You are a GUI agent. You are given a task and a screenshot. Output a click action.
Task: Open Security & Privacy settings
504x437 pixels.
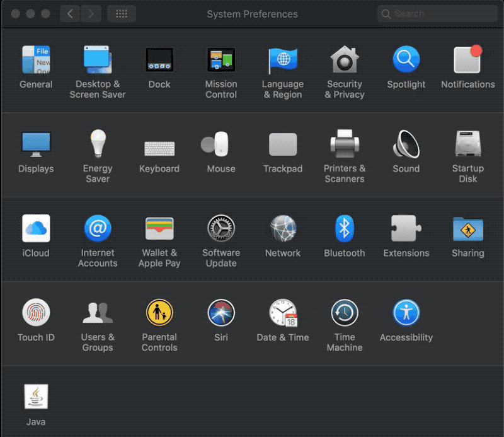click(x=345, y=60)
